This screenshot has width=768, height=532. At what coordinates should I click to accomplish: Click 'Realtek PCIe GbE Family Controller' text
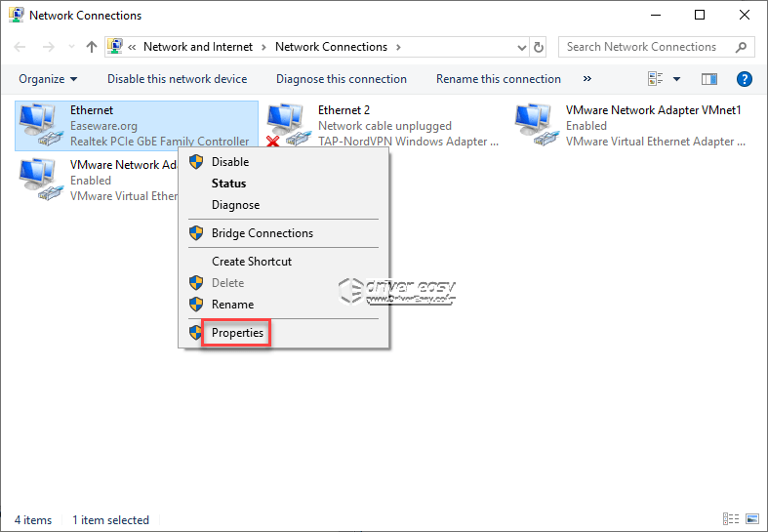tap(160, 142)
